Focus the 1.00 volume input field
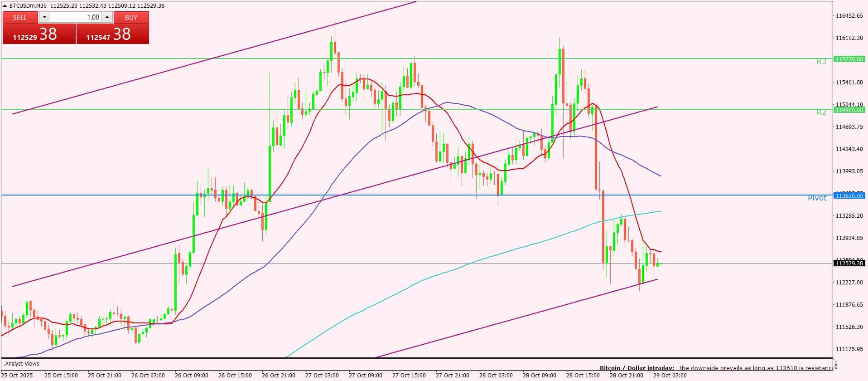The width and height of the screenshot is (868, 381). click(76, 17)
